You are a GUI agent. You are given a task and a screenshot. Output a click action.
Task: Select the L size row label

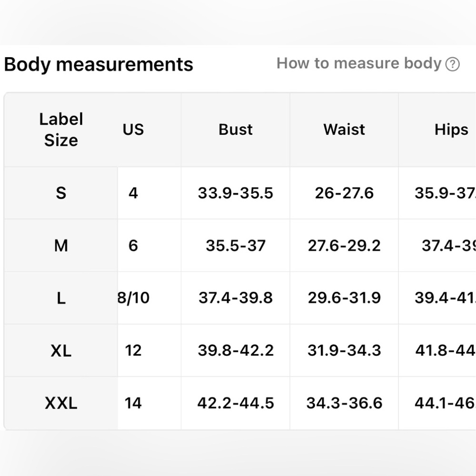tap(61, 298)
